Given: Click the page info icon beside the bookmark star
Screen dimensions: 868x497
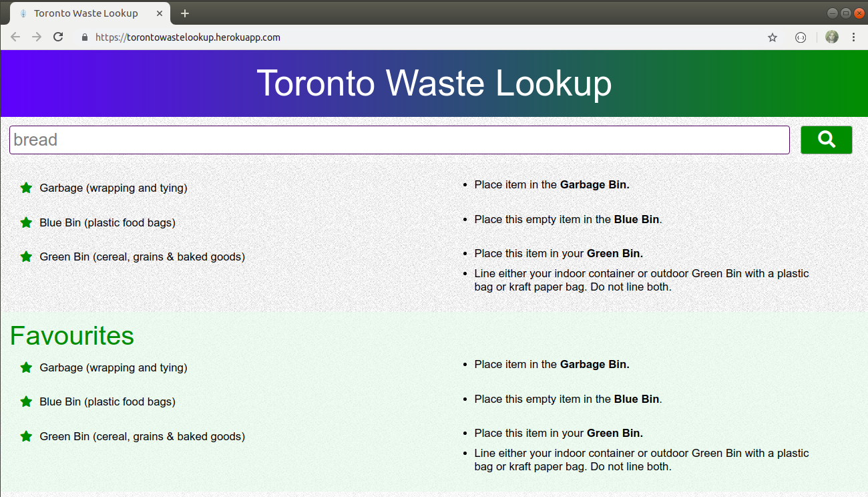Looking at the screenshot, I should [x=800, y=37].
